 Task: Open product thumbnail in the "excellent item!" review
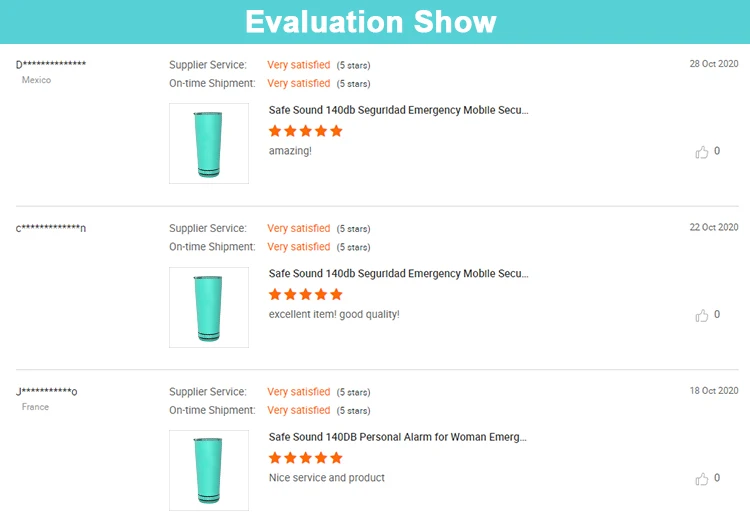pyautogui.click(x=209, y=307)
